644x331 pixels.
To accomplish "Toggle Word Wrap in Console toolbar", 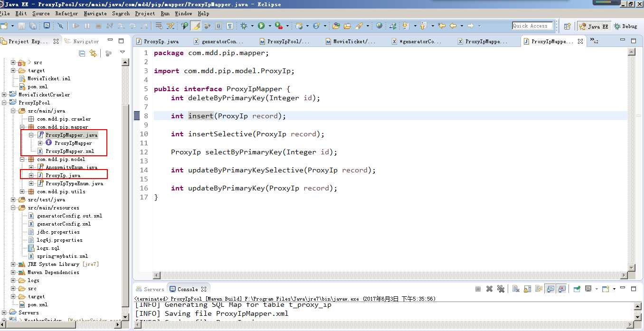I will click(x=539, y=289).
